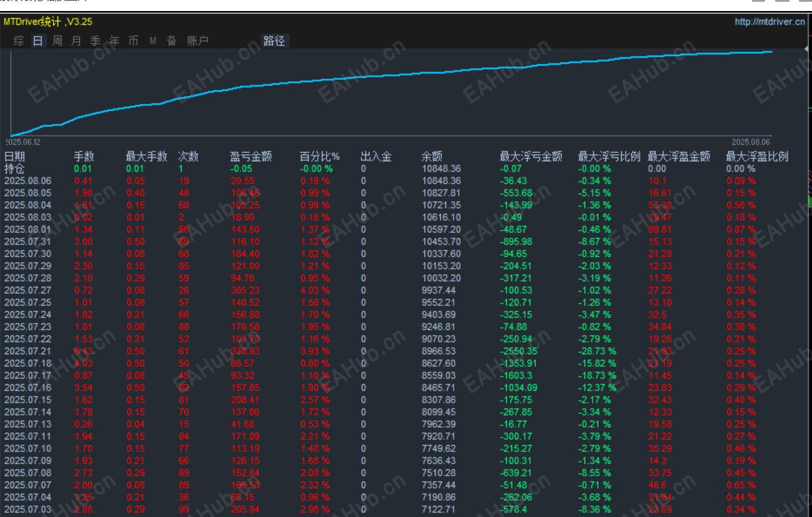
Task: Select the 2025.08.03 date row
Action: coord(28,217)
